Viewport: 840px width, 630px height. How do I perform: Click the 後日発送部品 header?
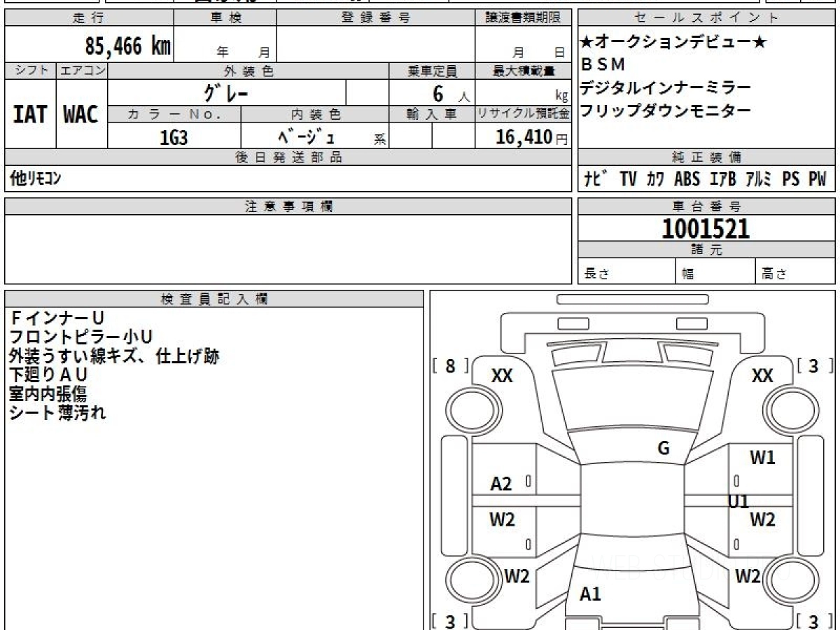[288, 157]
